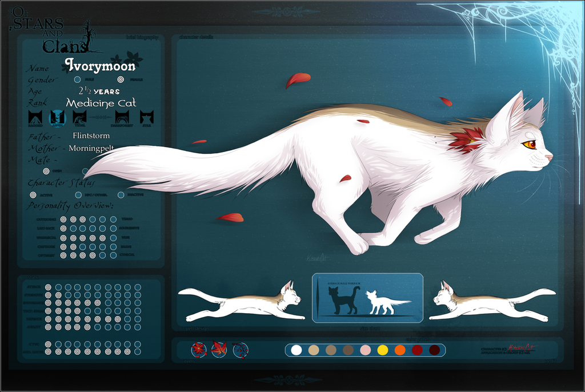Select the sixth dot in Endurance row
This screenshot has height=392, width=585.
98,303
